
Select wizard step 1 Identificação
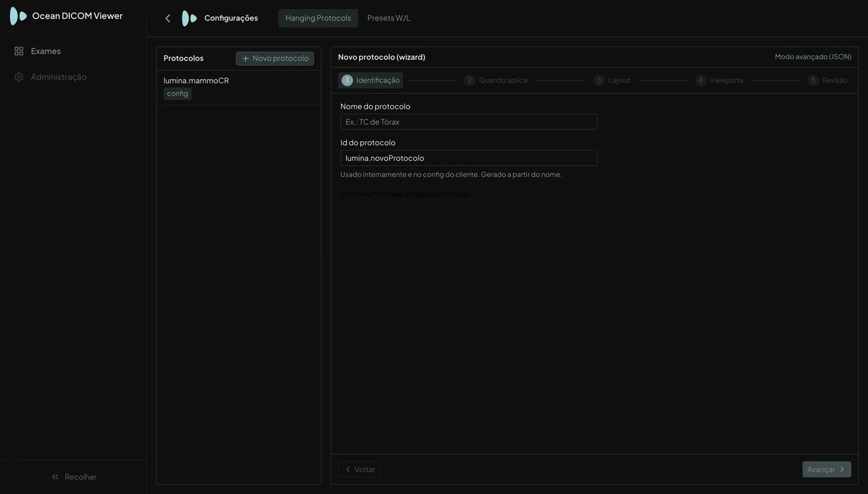370,81
